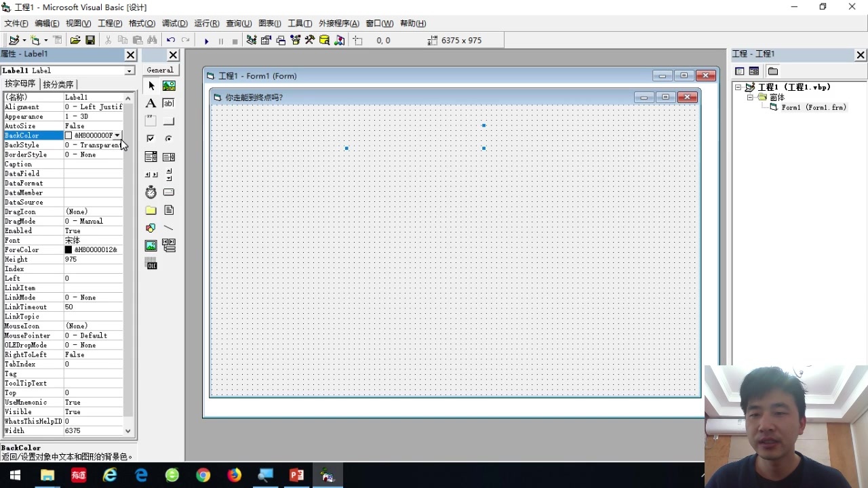Select the CommandButton control tool

(x=169, y=121)
